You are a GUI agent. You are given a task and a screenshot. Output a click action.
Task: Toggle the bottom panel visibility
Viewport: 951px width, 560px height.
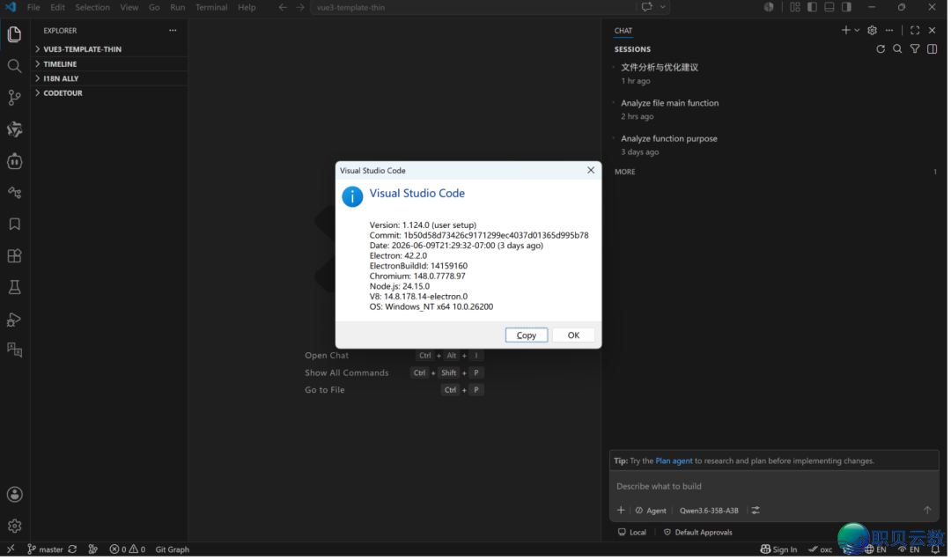click(831, 7)
